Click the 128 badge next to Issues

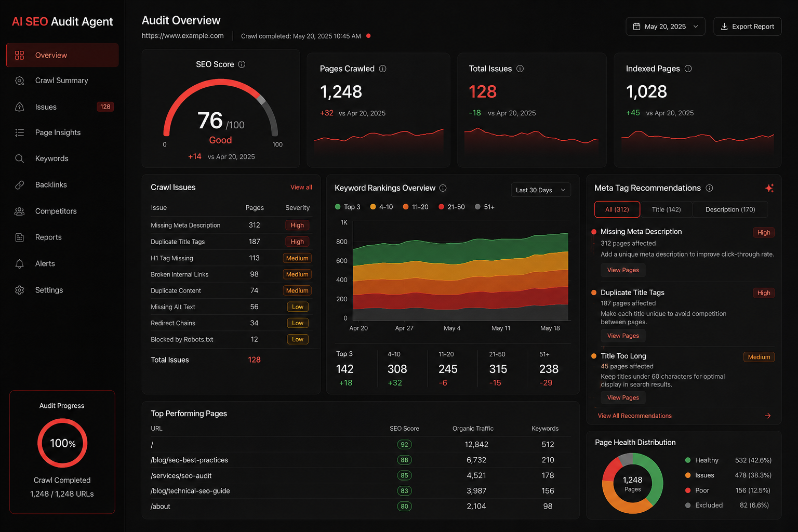click(x=105, y=107)
